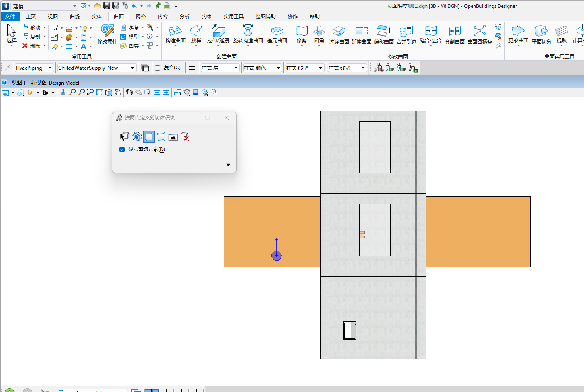Select the 修剪 (Trim) surface tool
This screenshot has height=392, width=584.
[x=301, y=31]
